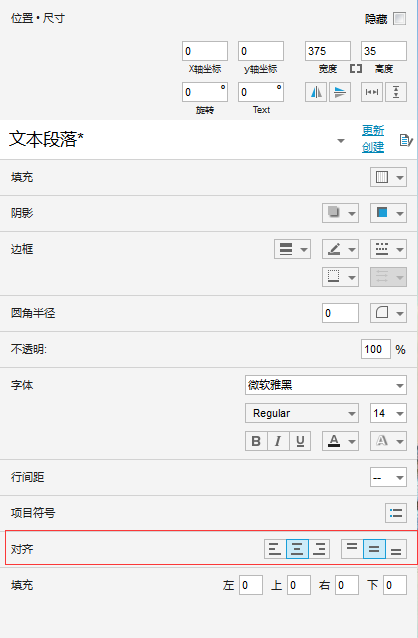Click the 更新 link
Screen dimensions: 418x638
pos(373,130)
